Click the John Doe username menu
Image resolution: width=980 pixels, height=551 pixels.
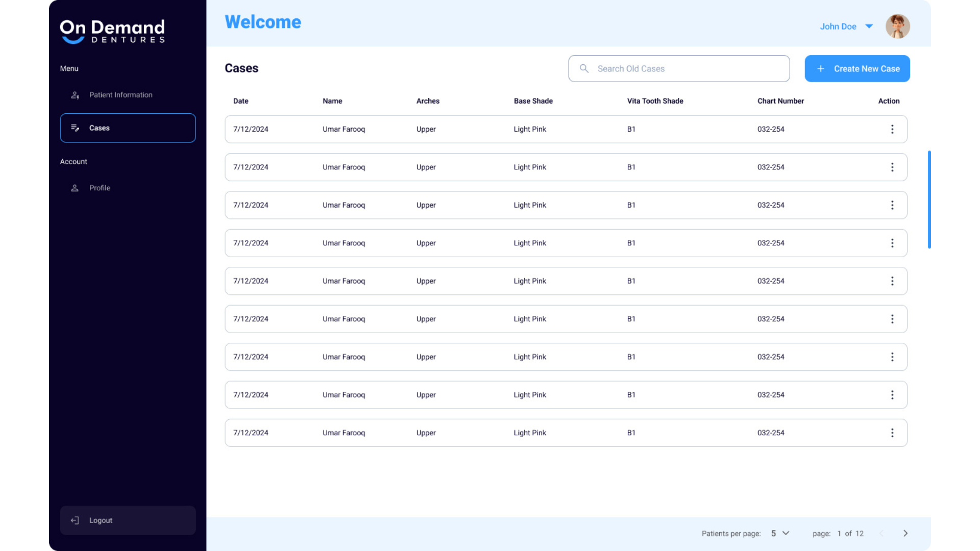[x=838, y=27]
